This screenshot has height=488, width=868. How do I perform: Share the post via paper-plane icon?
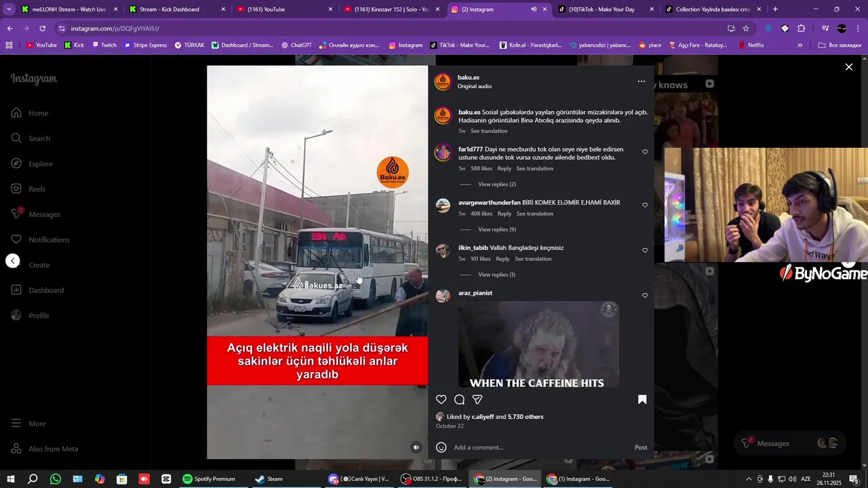point(477,400)
